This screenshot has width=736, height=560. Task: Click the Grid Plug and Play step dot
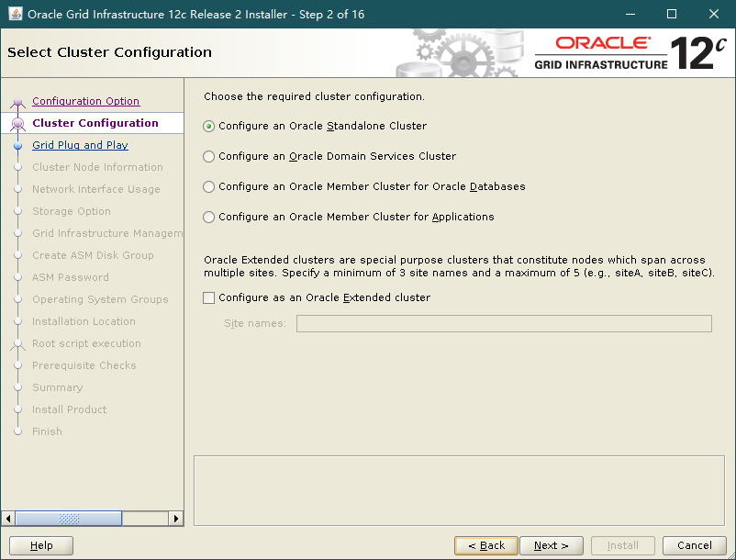(17, 146)
